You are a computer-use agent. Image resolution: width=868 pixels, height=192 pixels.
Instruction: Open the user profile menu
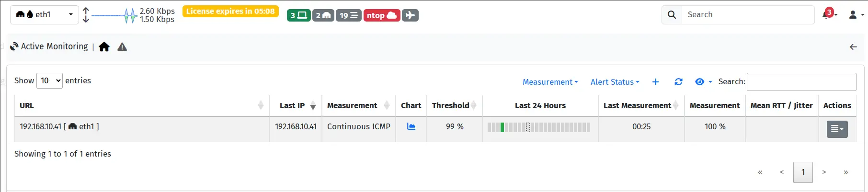(856, 15)
